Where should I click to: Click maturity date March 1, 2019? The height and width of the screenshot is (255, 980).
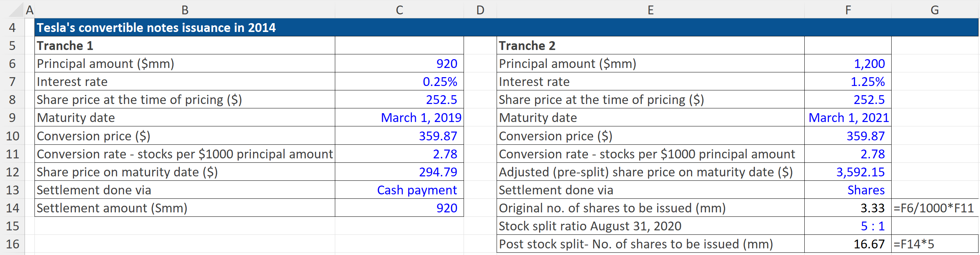point(399,118)
